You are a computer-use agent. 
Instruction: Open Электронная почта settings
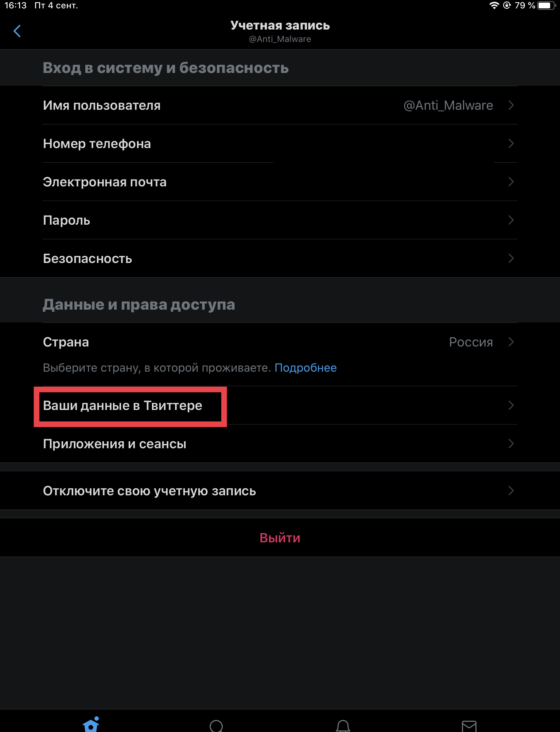point(105,182)
